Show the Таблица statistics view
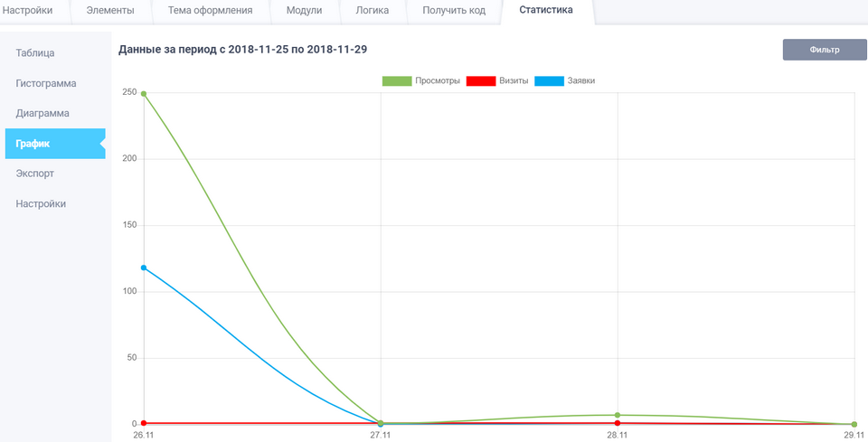Screen dimensions: 868x442 [x=35, y=53]
